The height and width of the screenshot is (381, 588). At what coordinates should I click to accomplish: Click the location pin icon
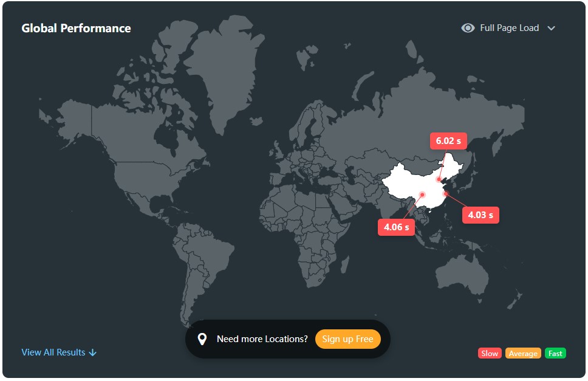tap(202, 339)
